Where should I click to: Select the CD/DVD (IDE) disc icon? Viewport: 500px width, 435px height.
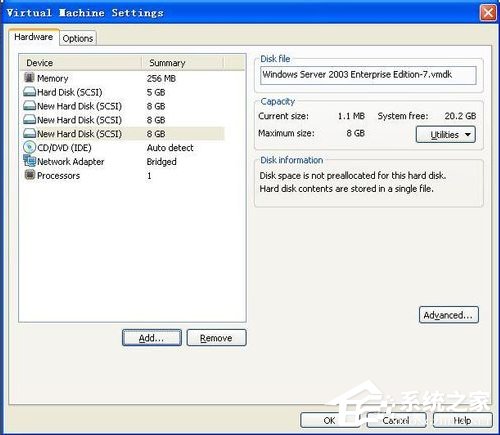29,147
